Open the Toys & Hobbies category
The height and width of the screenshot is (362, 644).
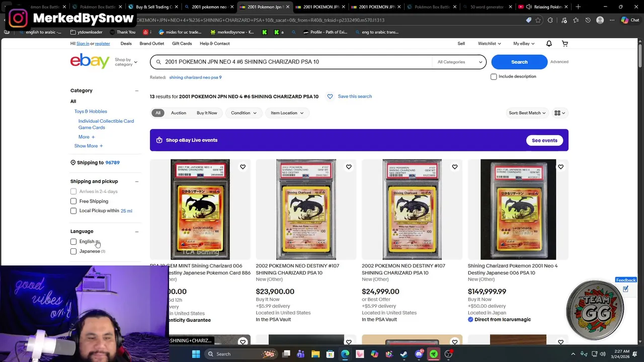[91, 112]
